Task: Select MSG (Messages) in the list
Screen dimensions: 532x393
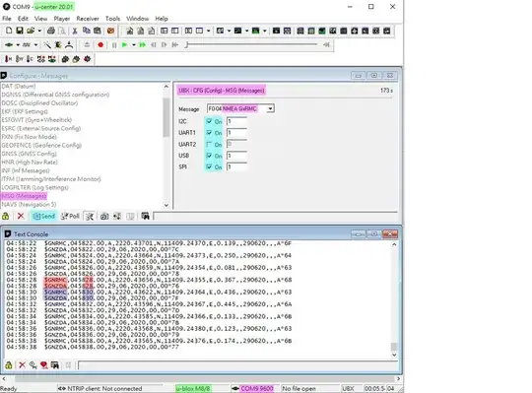Action: tap(24, 196)
